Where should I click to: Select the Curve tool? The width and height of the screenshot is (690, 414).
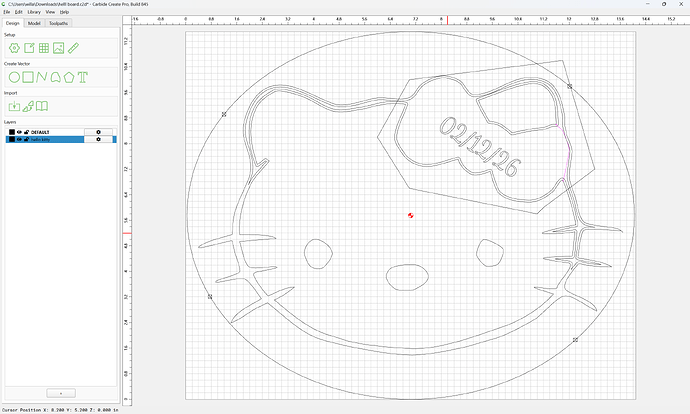tap(55, 77)
